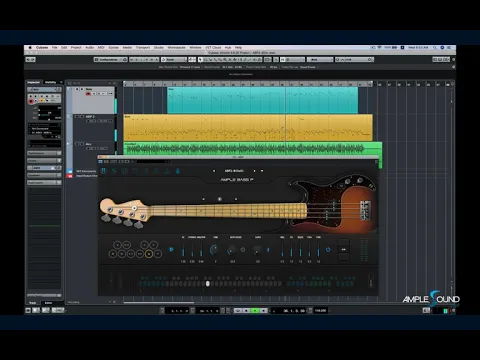Adjust the Pan knob in Ample Bass

215,249
